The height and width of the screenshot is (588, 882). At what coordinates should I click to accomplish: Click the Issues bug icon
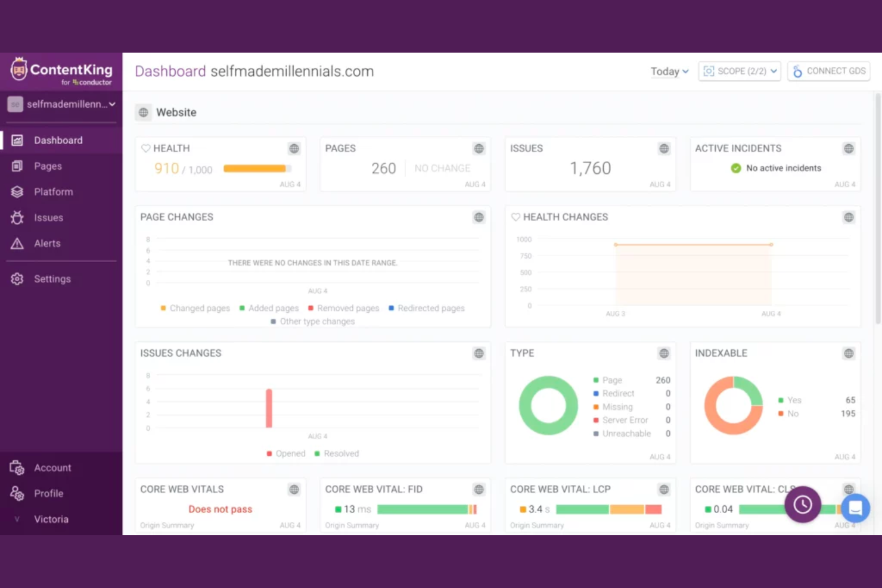[17, 217]
